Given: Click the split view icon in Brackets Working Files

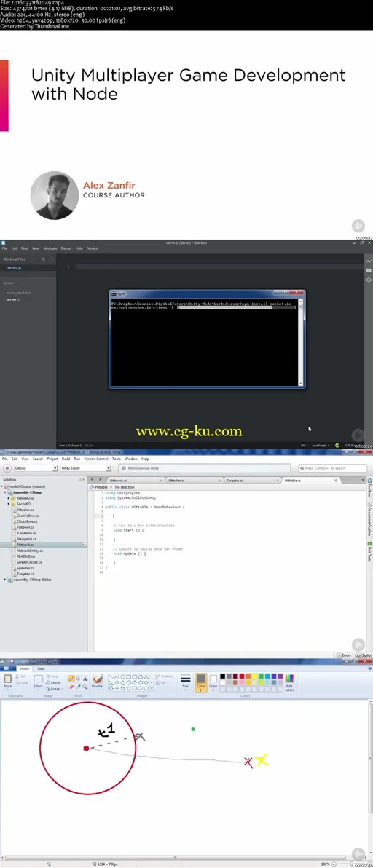Looking at the screenshot, I should coord(51,259).
